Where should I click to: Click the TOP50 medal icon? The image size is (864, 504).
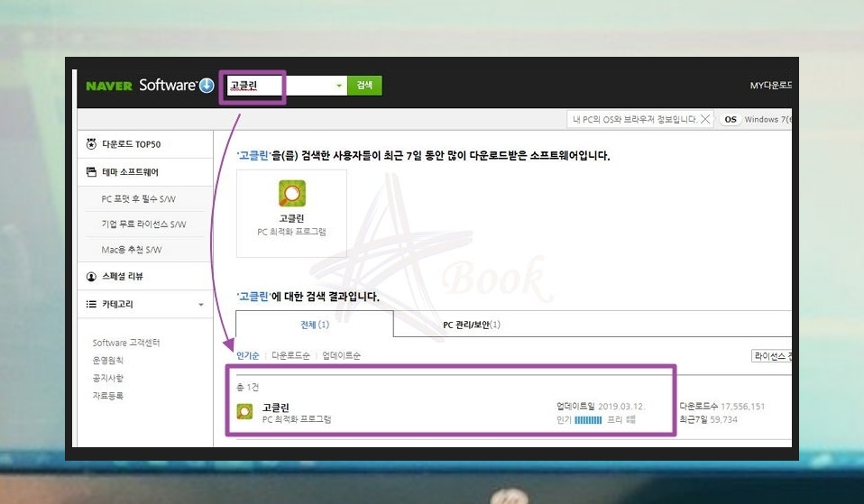pos(91,143)
